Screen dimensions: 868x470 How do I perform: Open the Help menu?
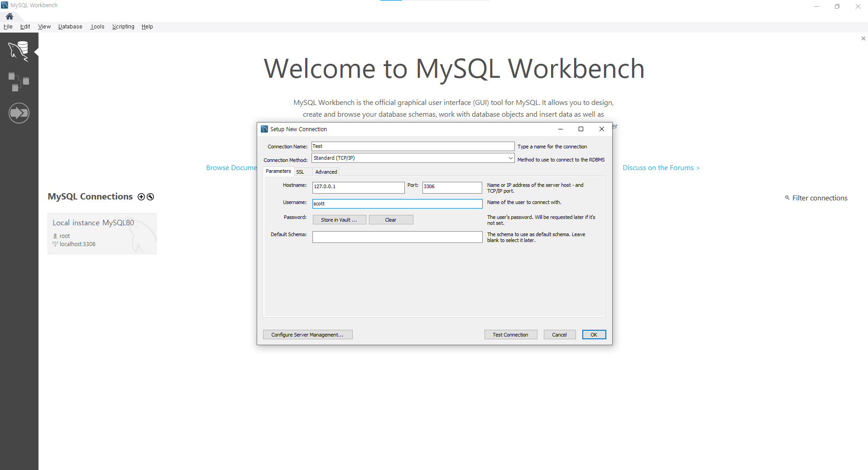point(147,27)
